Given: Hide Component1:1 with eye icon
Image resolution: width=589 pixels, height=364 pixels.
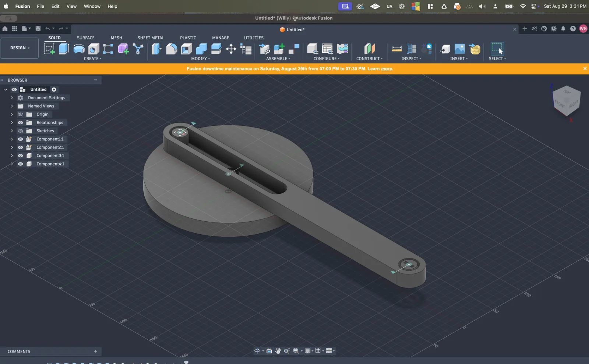Looking at the screenshot, I should 20,139.
